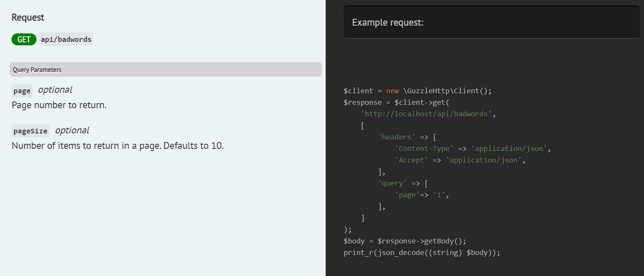The image size is (644, 276).
Task: Click the GuzzleHttp Client code line
Action: (417, 91)
